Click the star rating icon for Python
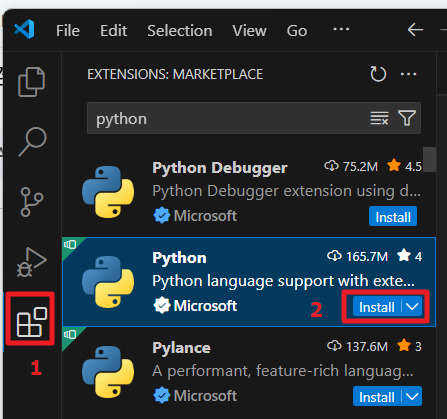The image size is (447, 419). (x=404, y=256)
